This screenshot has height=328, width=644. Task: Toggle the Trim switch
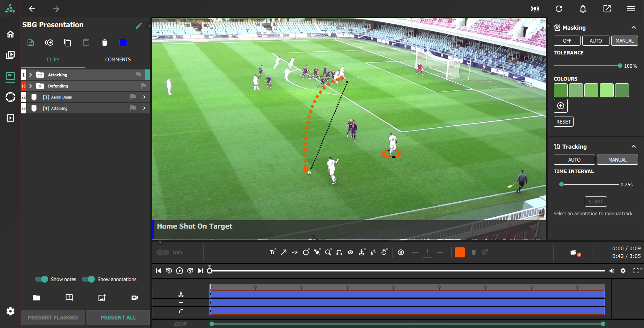coord(162,252)
